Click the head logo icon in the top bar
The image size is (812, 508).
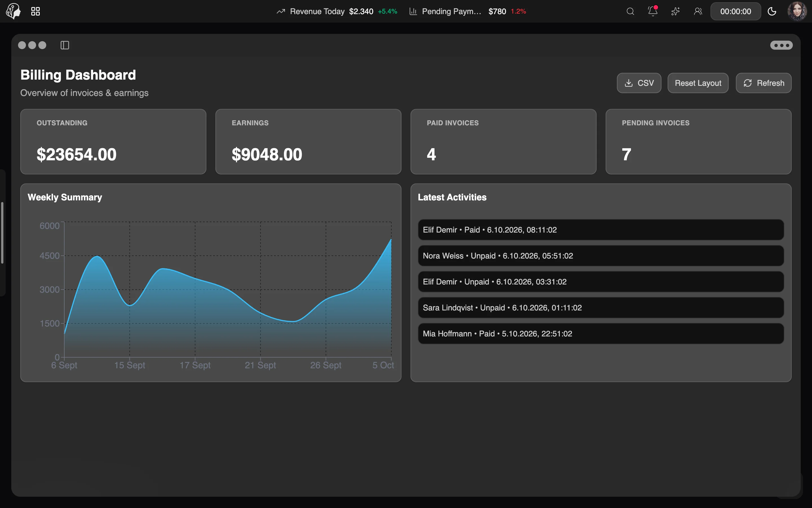[14, 11]
